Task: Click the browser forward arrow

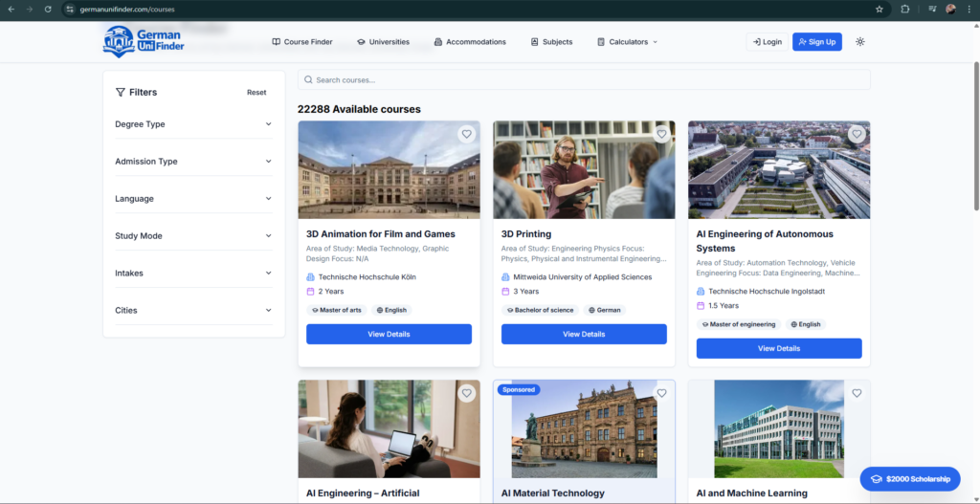Action: coord(29,10)
